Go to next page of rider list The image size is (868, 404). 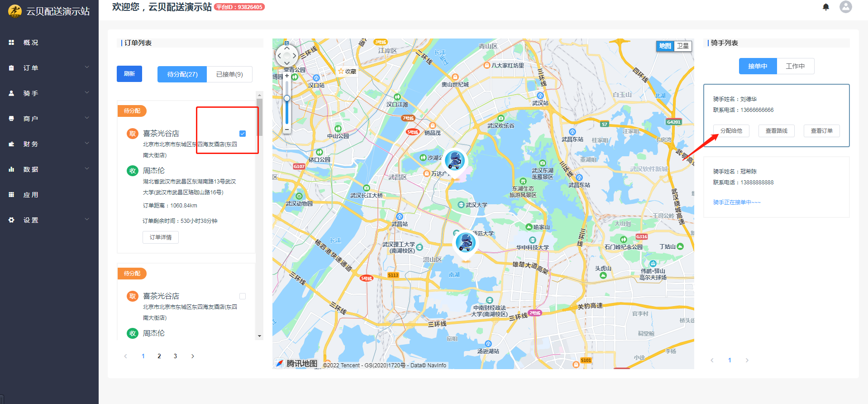pyautogui.click(x=747, y=361)
